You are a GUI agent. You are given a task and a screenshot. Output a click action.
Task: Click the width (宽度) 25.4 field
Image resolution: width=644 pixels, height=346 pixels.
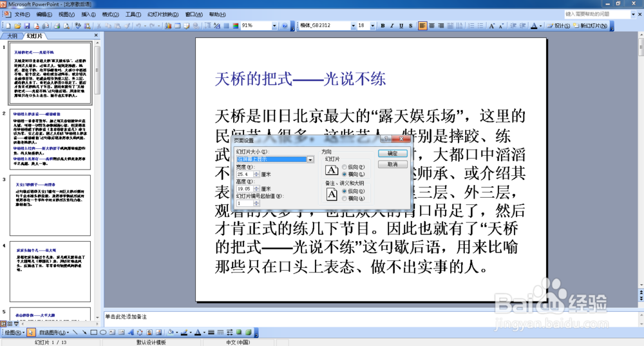point(245,174)
